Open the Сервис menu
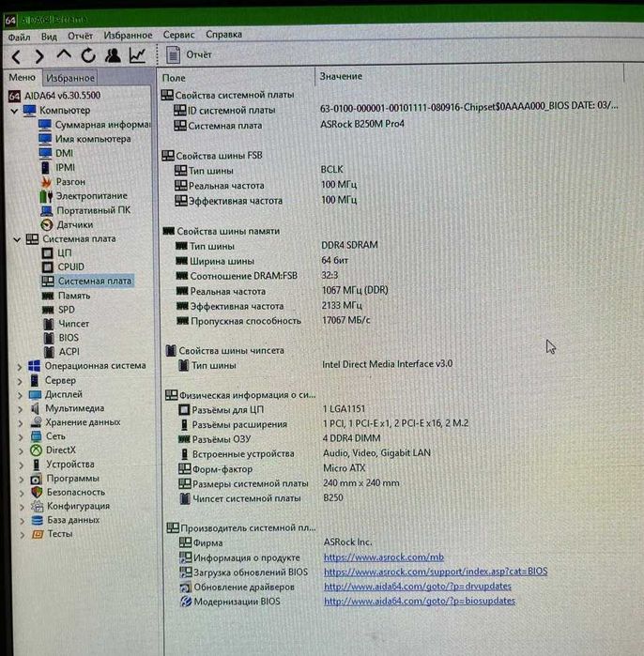 (x=178, y=35)
